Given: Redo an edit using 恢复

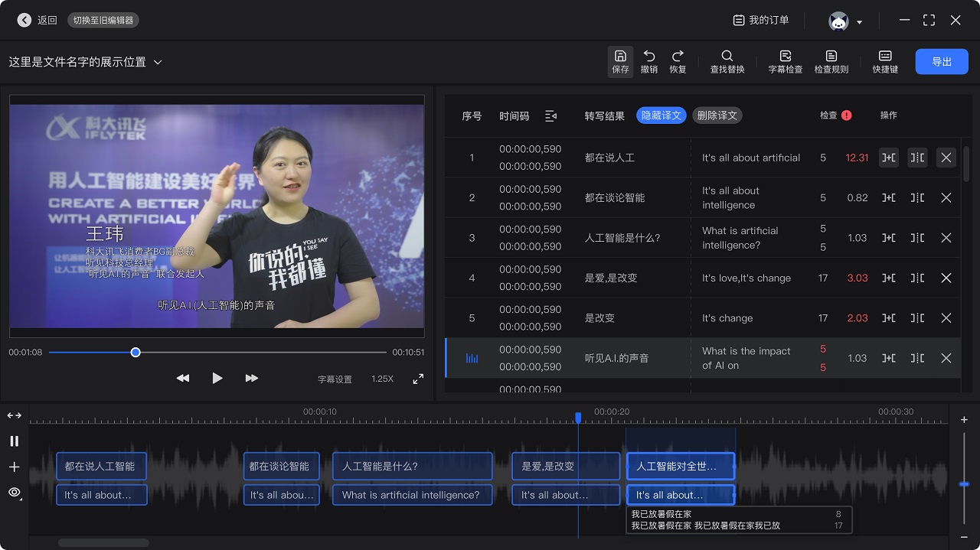Looking at the screenshot, I should 677,61.
